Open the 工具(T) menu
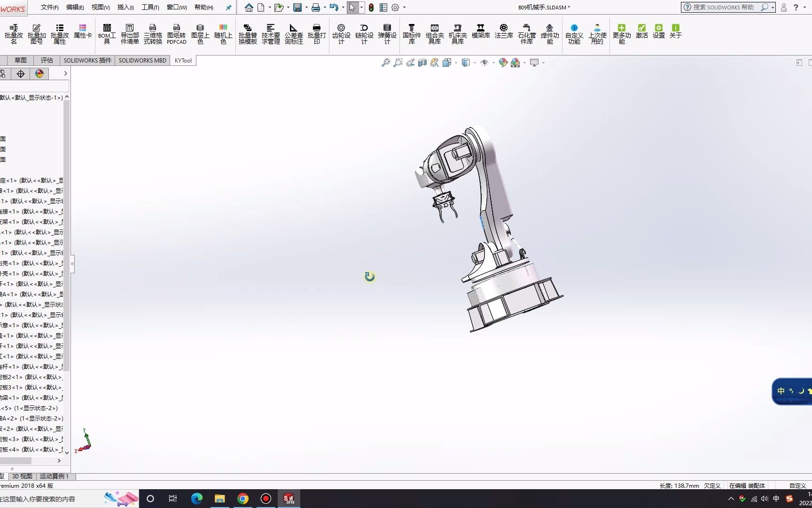Image resolution: width=812 pixels, height=508 pixels. point(150,8)
